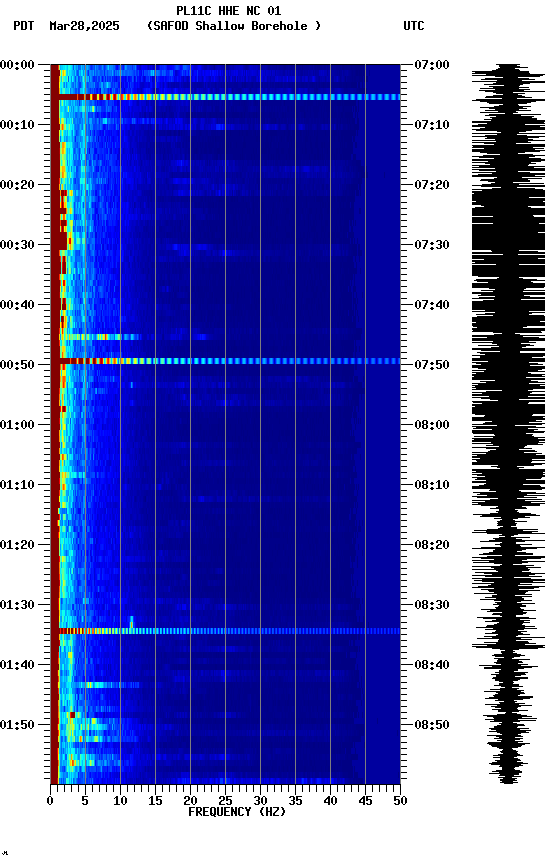552x864 pixels.
Task: Click the UTC time label '08:50'
Action: coord(432,725)
